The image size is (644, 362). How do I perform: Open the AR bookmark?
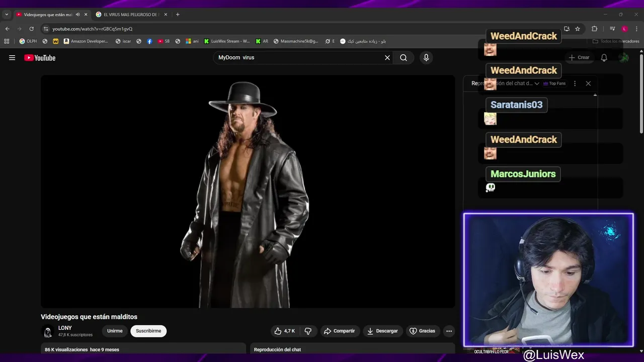[262, 41]
